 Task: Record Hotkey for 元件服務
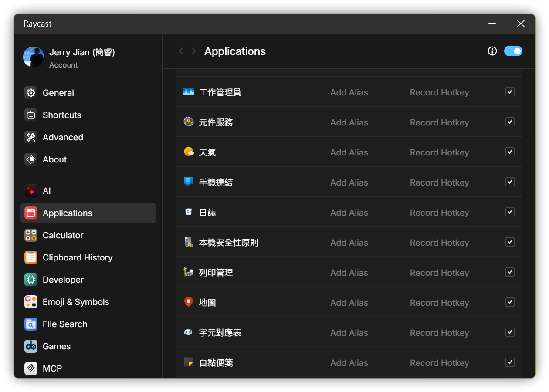439,122
